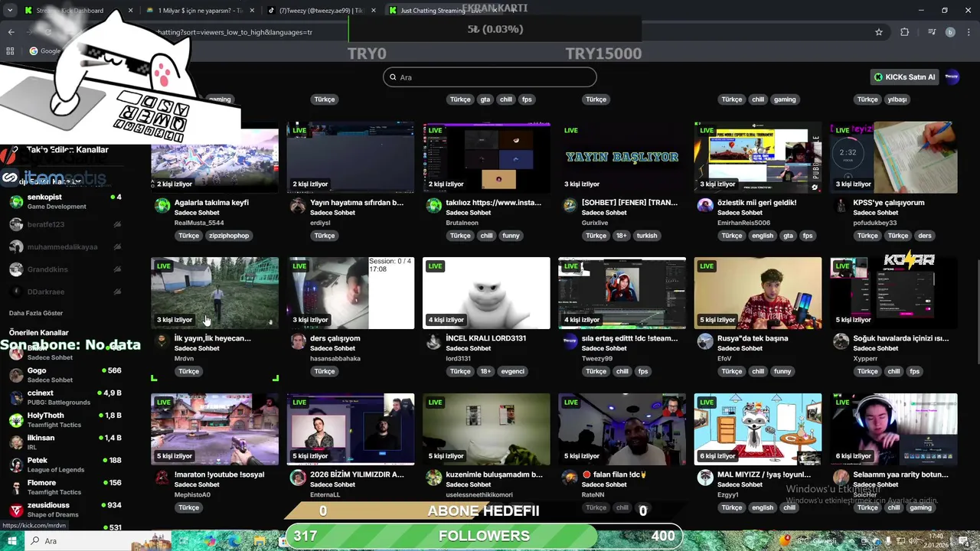
Task: Open erdiysl streamer avatar
Action: 298,205
